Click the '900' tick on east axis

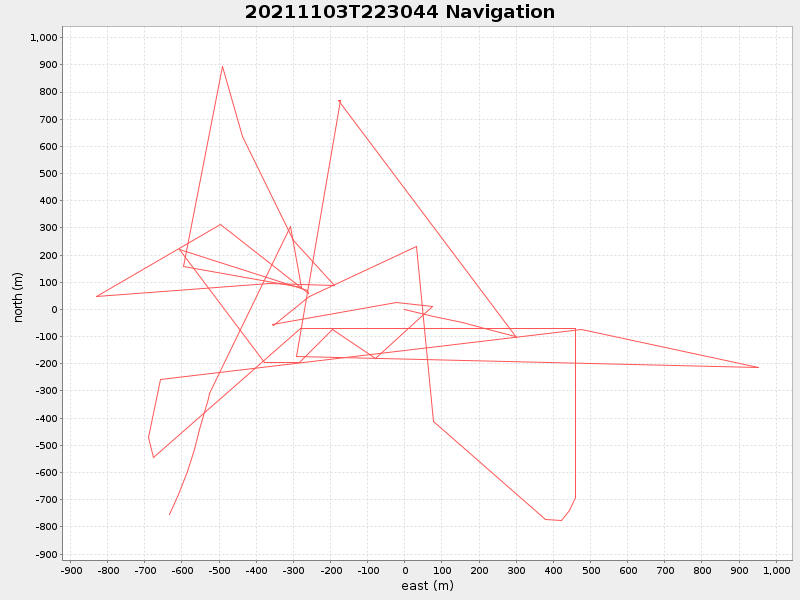pyautogui.click(x=739, y=570)
